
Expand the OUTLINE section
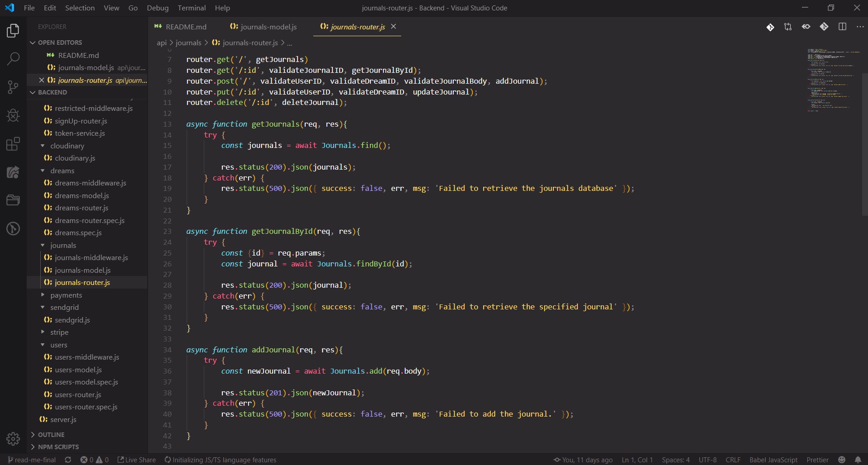click(51, 435)
